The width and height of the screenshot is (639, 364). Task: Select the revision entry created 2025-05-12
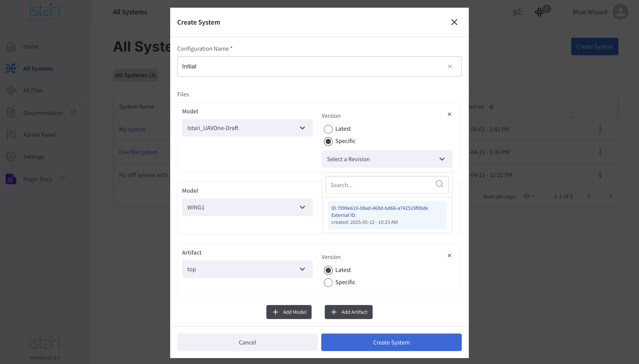pyautogui.click(x=387, y=215)
